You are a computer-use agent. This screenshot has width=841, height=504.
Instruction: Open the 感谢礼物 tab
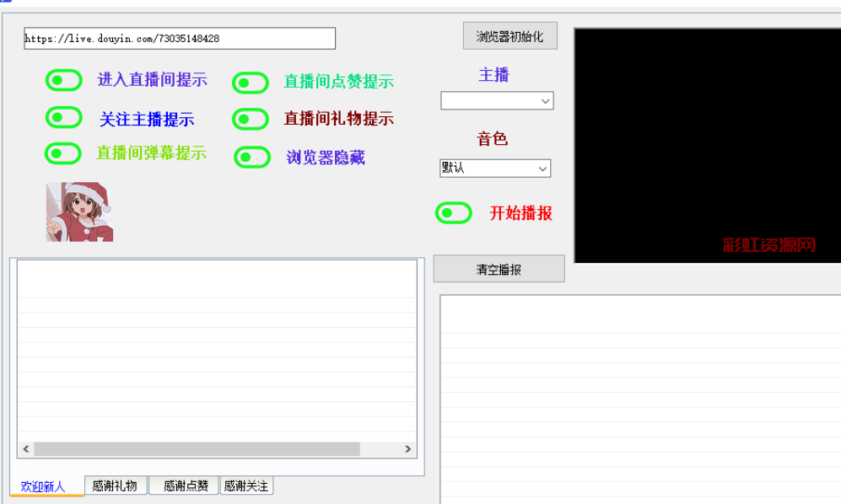(115, 486)
